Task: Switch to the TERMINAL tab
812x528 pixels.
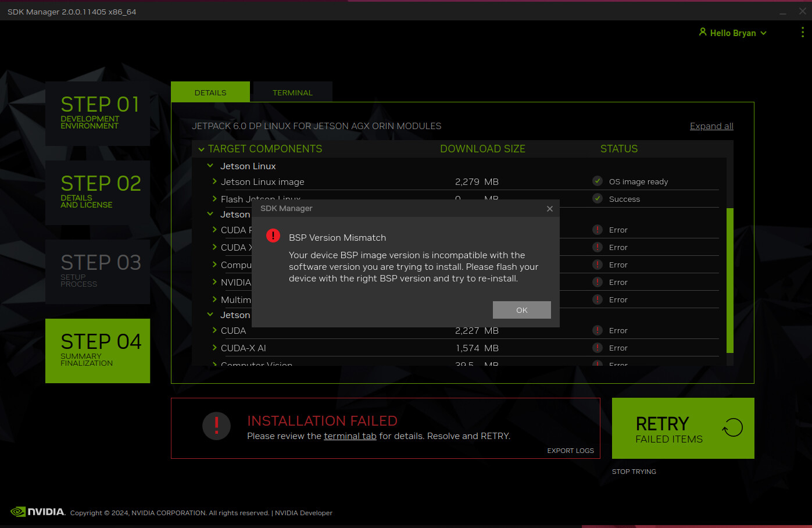Action: click(292, 92)
